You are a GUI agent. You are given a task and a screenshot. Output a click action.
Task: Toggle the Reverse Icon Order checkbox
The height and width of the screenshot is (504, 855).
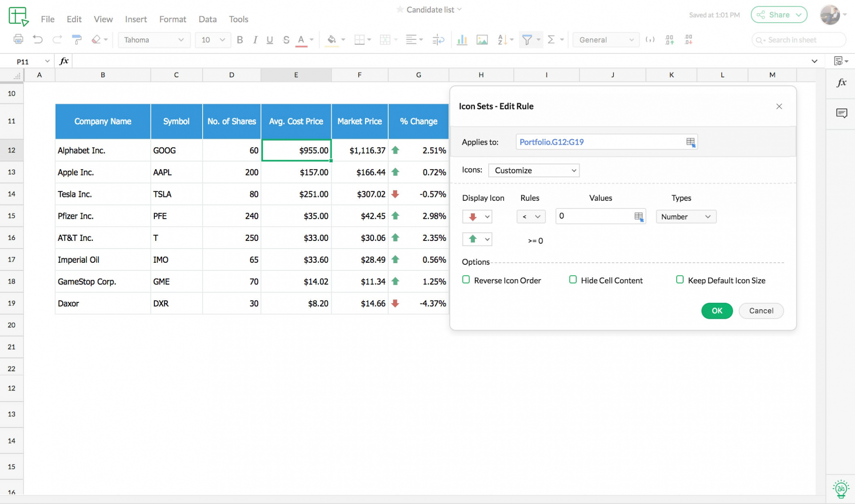point(466,280)
